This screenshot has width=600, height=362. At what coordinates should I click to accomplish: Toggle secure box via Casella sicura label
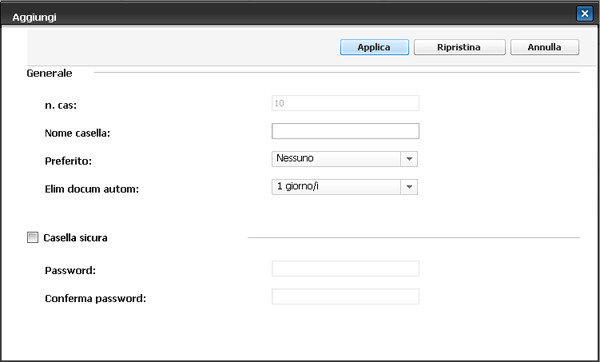75,238
